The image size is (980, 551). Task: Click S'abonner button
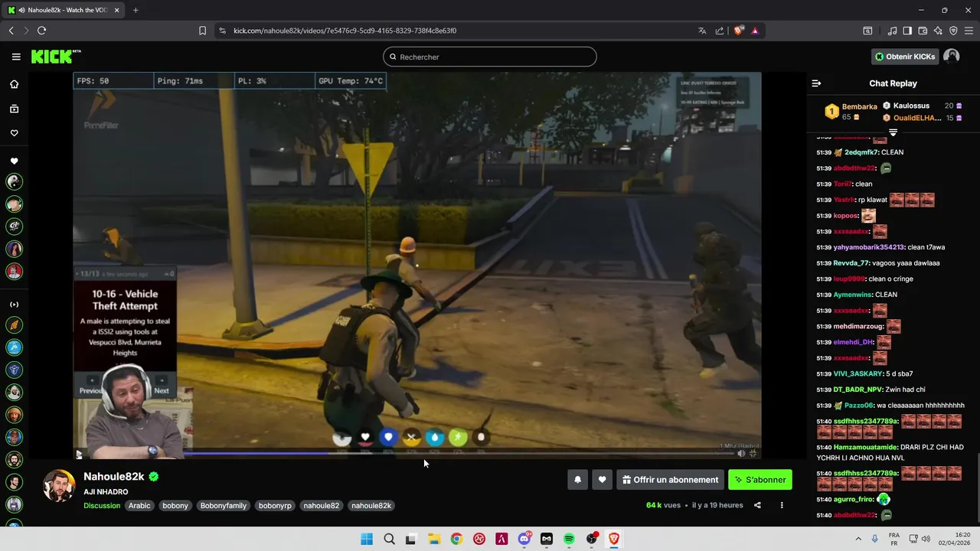[x=760, y=480]
